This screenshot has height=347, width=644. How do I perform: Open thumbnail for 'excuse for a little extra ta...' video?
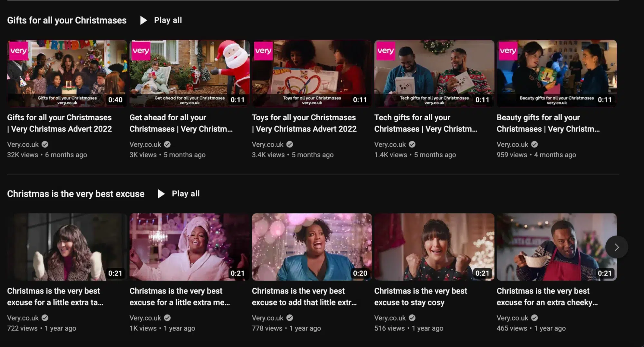pos(67,247)
